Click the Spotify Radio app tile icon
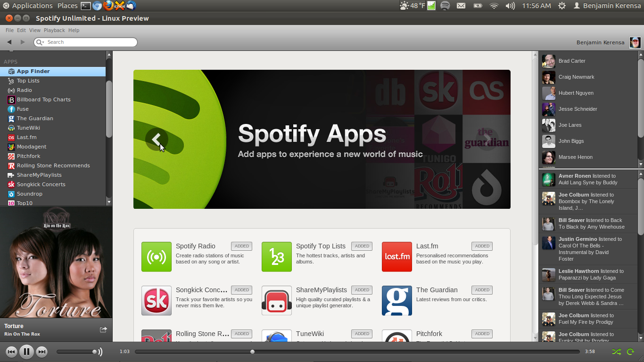The width and height of the screenshot is (644, 362). click(157, 257)
